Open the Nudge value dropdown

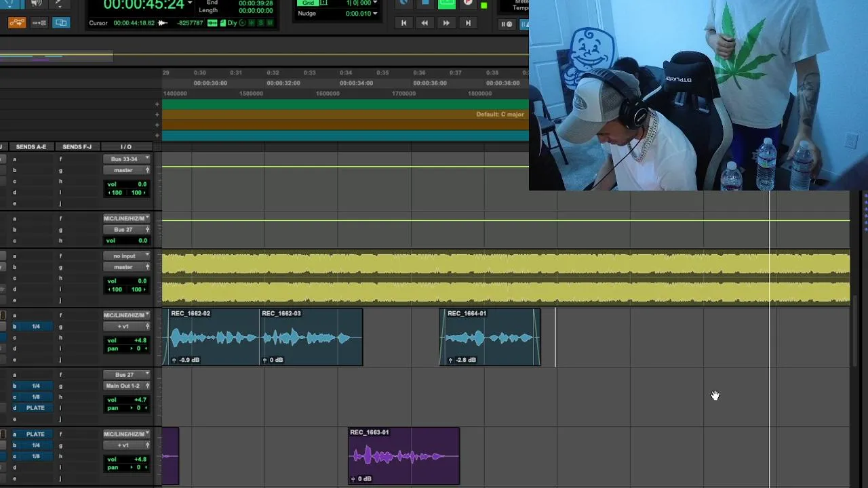pos(374,14)
